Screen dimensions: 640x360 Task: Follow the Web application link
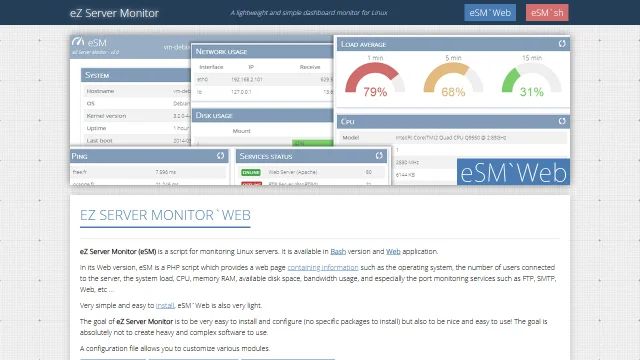coord(393,251)
